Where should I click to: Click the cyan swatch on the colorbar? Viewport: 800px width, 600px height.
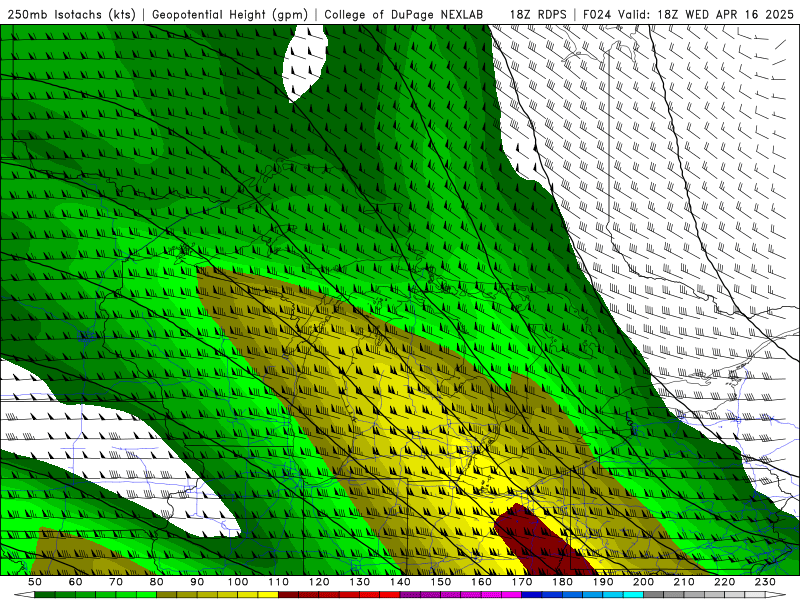tap(633, 595)
